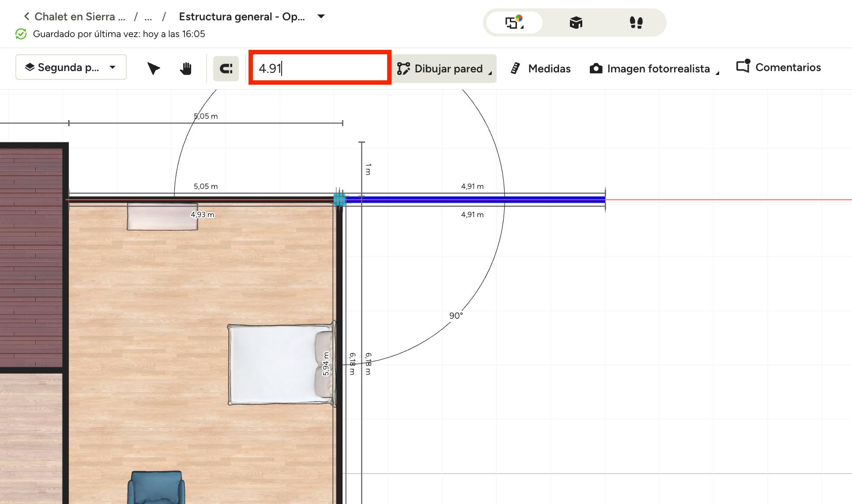
Task: Open the Comentarios panel
Action: click(x=779, y=67)
